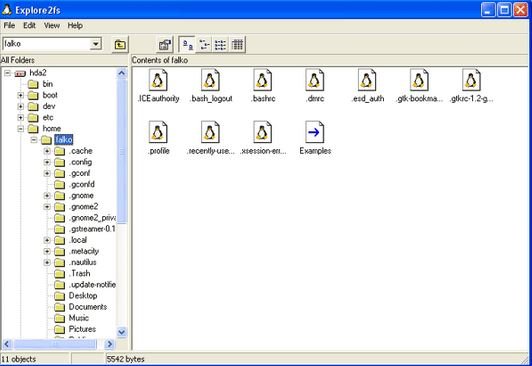Select the .esd_auth file icon
This screenshot has height=366, width=532.
[x=367, y=80]
